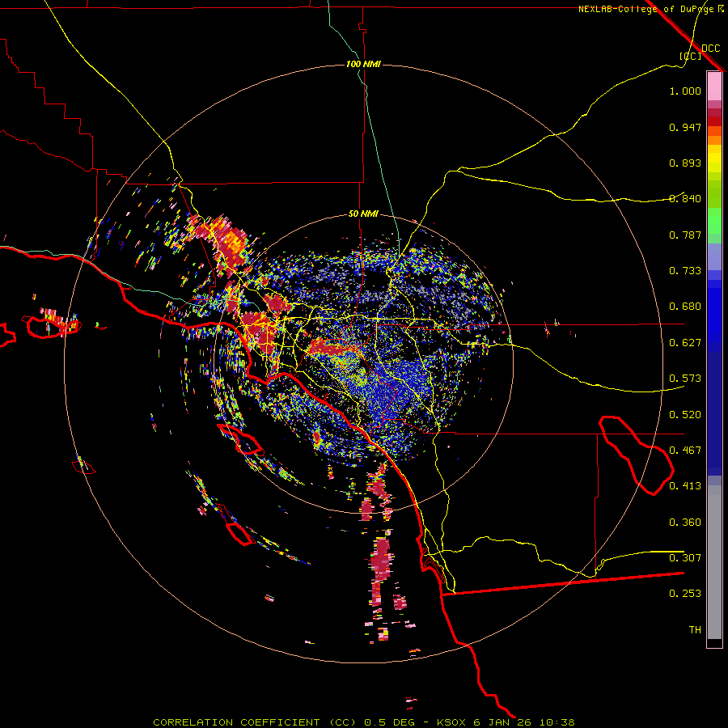Click the KSOX radar site identifier

pyautogui.click(x=452, y=722)
